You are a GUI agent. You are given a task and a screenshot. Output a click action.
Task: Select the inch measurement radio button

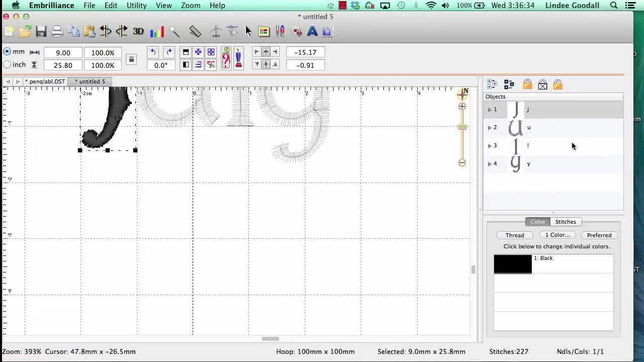pyautogui.click(x=8, y=64)
